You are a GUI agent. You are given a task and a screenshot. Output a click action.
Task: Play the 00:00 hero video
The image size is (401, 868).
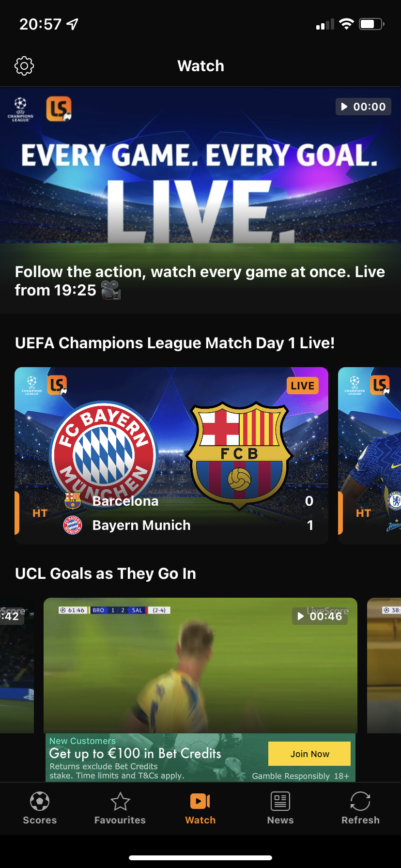click(x=363, y=107)
